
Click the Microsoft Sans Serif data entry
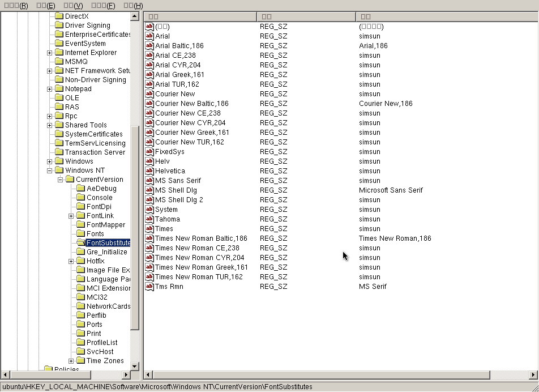point(391,190)
